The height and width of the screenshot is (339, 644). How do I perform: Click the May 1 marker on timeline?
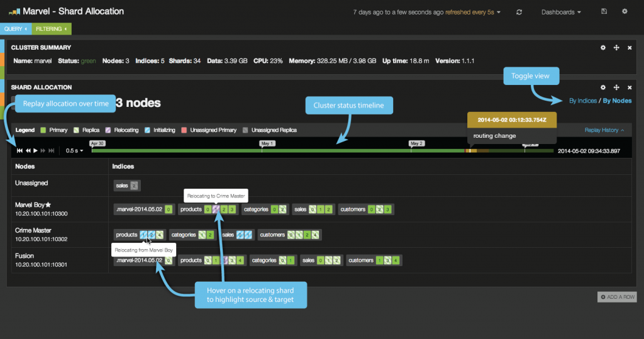267,143
